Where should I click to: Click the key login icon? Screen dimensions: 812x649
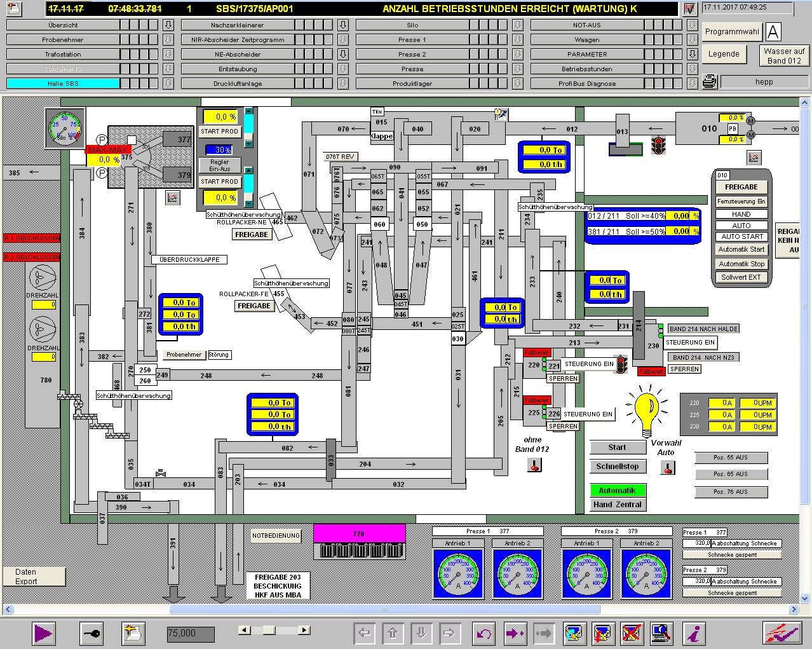[x=91, y=633]
